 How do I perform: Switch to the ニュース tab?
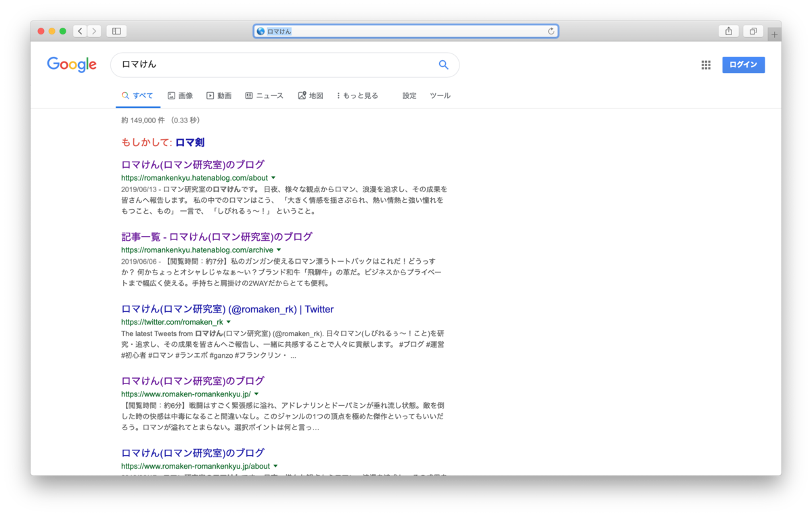pyautogui.click(x=264, y=96)
